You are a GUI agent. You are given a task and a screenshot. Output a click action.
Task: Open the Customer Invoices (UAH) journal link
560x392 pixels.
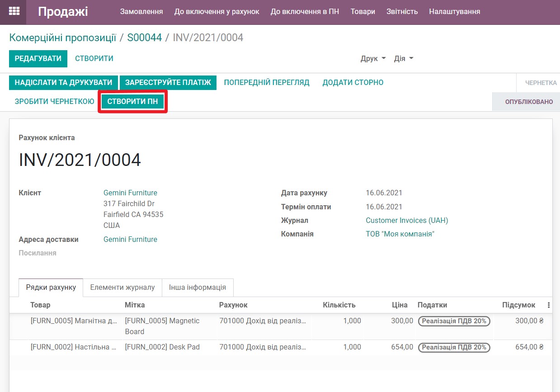(x=406, y=220)
